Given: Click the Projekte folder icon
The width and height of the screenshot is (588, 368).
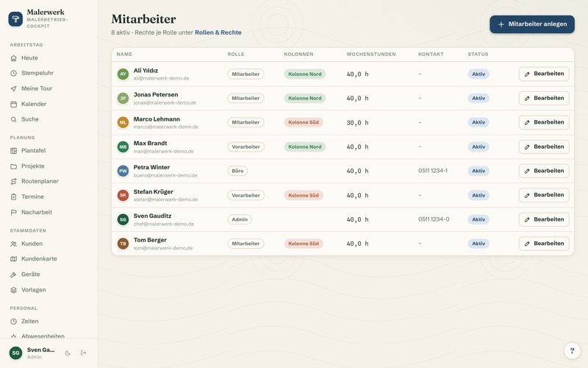Looking at the screenshot, I should (x=13, y=166).
